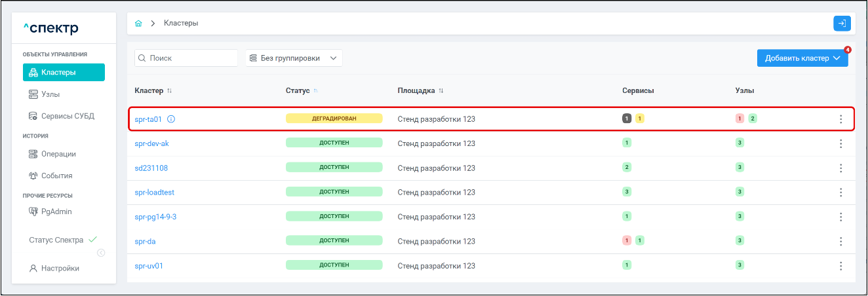Click the red service badge in spr-da row
The height and width of the screenshot is (296, 868).
point(627,241)
